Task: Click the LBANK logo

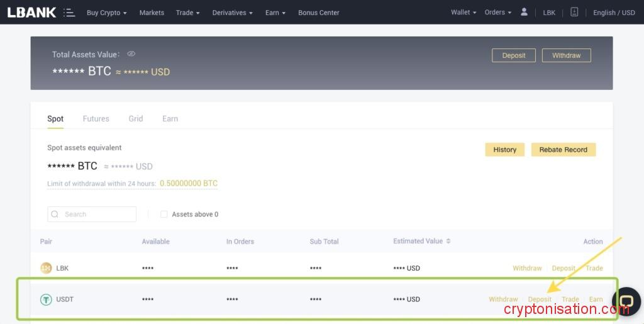Action: point(31,12)
